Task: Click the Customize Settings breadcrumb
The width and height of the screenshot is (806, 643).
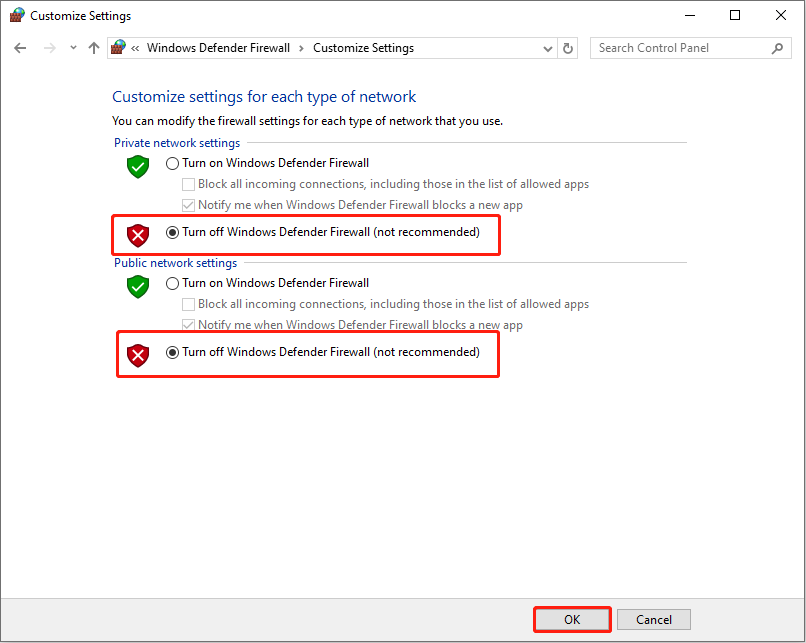Action: [363, 48]
